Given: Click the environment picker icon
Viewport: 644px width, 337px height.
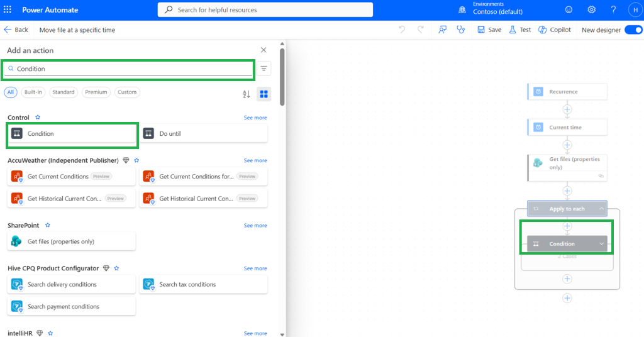Looking at the screenshot, I should point(462,10).
